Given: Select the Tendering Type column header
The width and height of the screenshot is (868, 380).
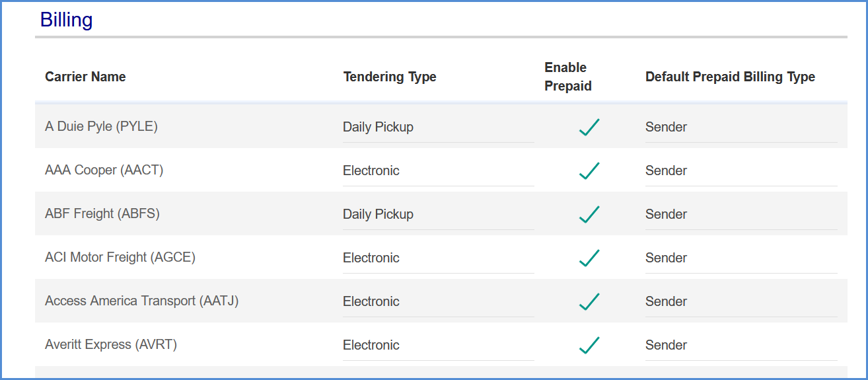Looking at the screenshot, I should coord(390,77).
